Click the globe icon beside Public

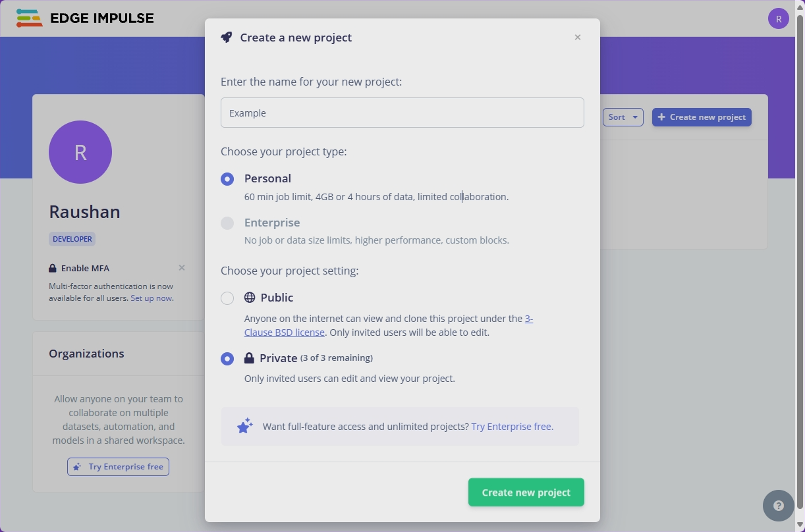point(250,298)
